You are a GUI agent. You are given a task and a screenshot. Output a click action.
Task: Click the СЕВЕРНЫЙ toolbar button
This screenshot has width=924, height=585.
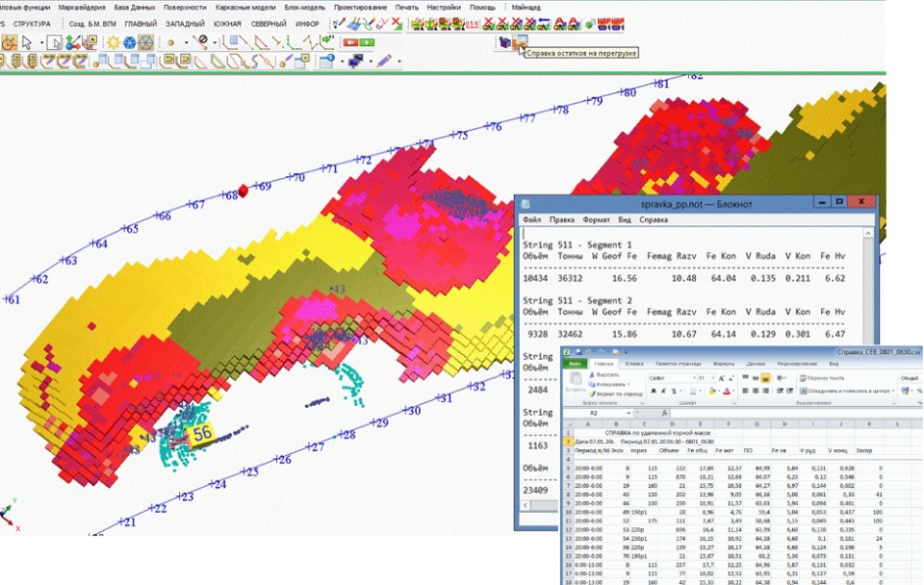269,24
